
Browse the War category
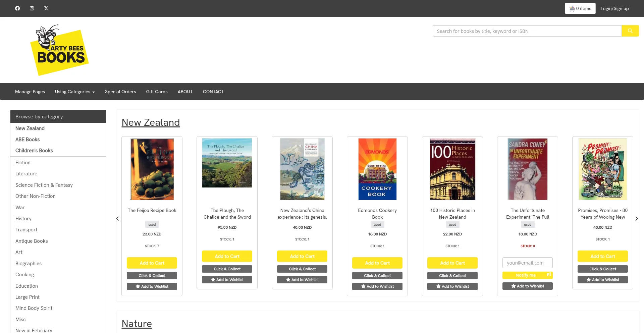[20, 208]
